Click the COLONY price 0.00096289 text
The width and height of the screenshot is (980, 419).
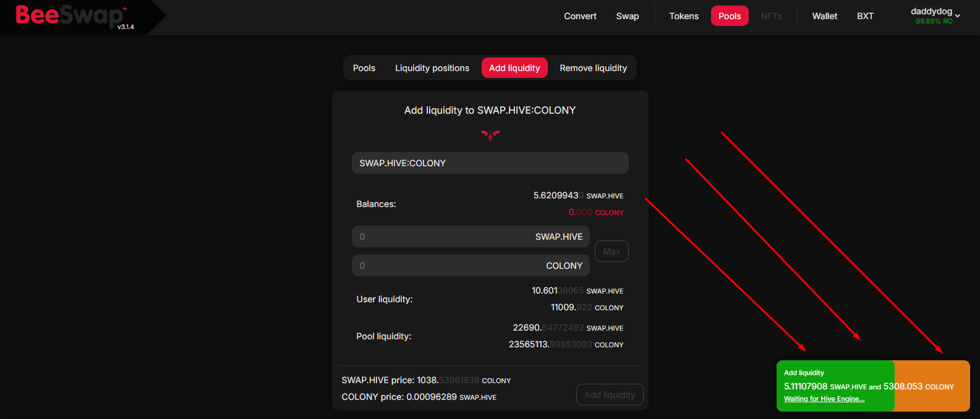click(x=419, y=397)
